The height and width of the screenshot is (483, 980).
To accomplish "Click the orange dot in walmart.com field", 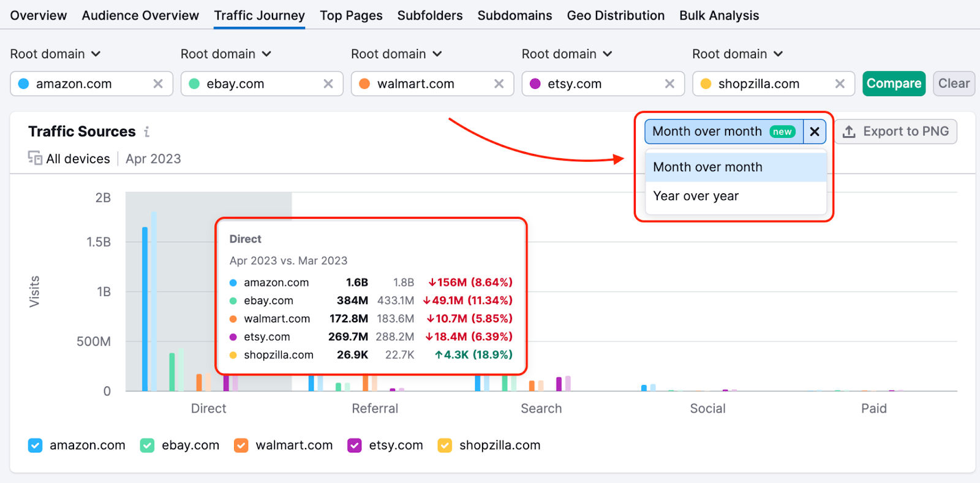I will coord(364,84).
